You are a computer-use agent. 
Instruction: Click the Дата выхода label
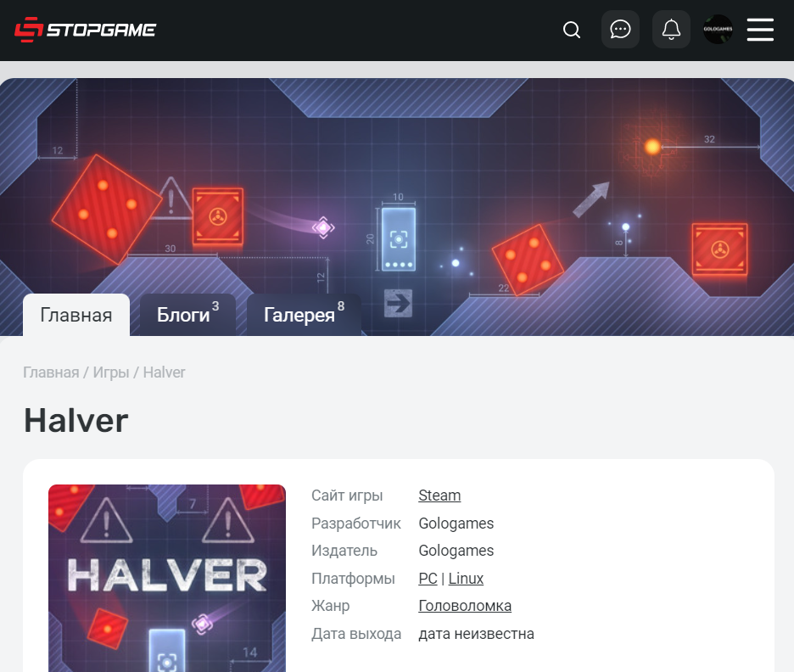pos(356,634)
